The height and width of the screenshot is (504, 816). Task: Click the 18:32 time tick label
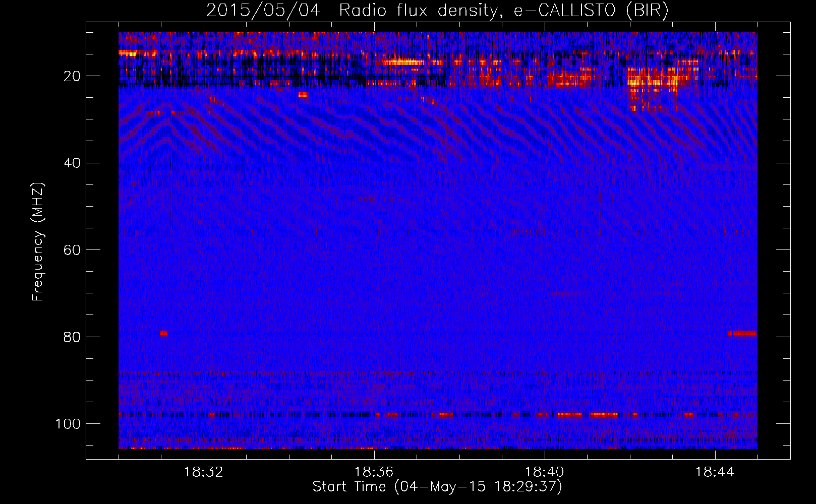tap(204, 472)
